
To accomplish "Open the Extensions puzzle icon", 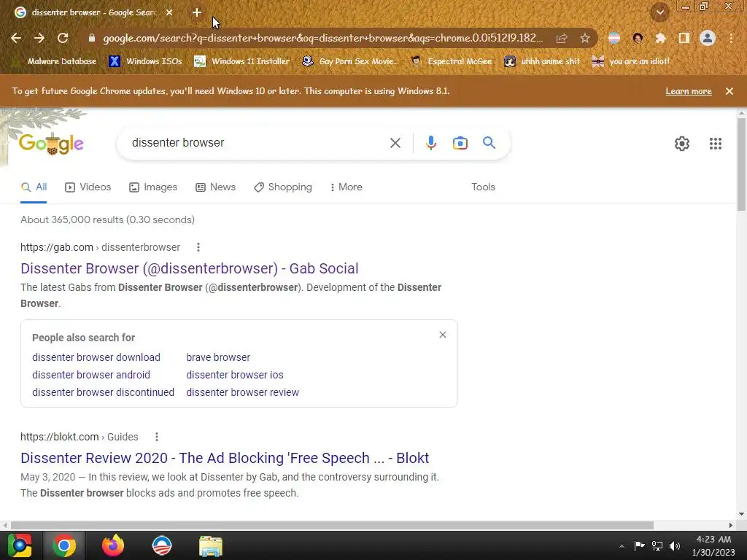I will click(660, 38).
